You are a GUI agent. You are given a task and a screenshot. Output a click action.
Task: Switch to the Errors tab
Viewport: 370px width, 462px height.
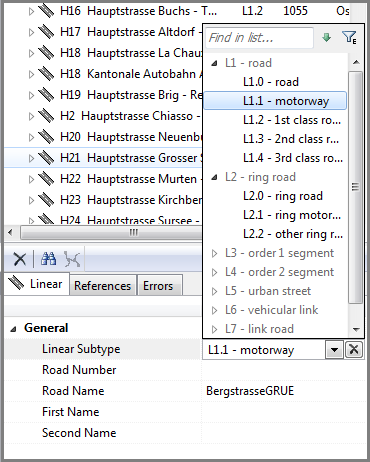(159, 286)
